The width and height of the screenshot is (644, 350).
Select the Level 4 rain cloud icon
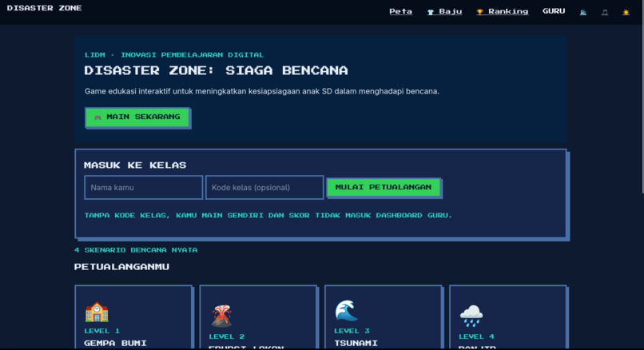(x=471, y=316)
